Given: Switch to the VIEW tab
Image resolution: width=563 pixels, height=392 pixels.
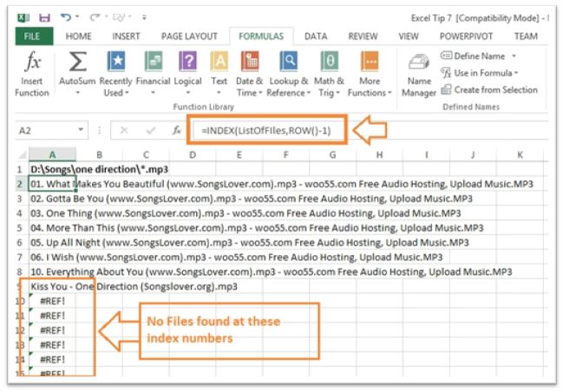Looking at the screenshot, I should 409,36.
